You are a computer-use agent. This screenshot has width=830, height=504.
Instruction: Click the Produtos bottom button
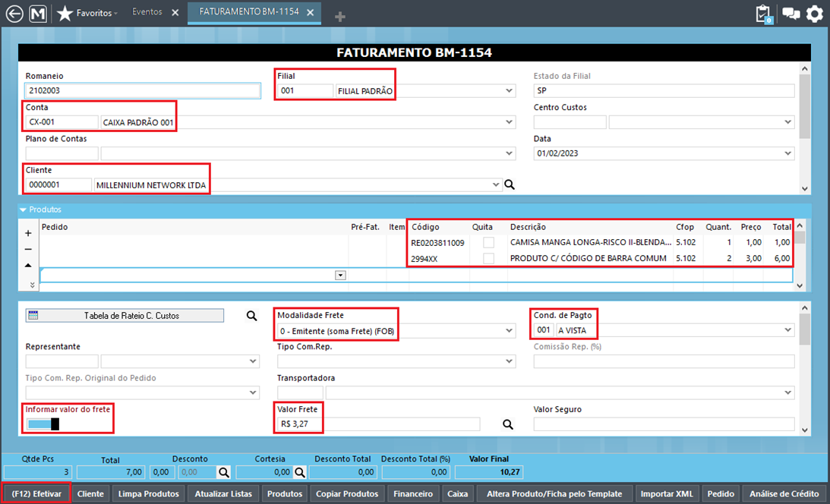tap(285, 494)
